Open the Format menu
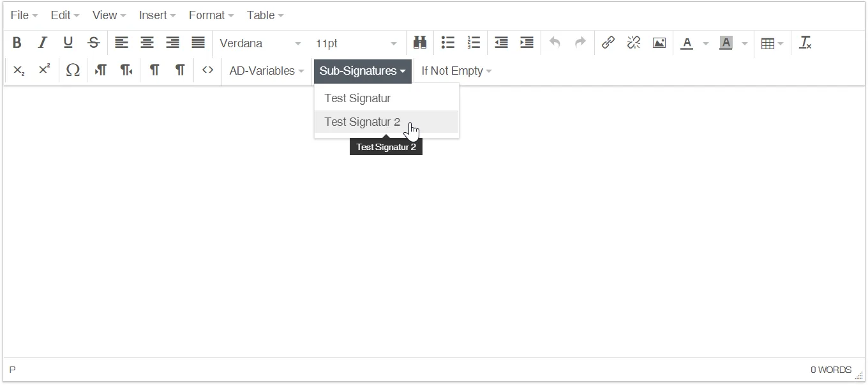The height and width of the screenshot is (385, 868). coord(211,15)
